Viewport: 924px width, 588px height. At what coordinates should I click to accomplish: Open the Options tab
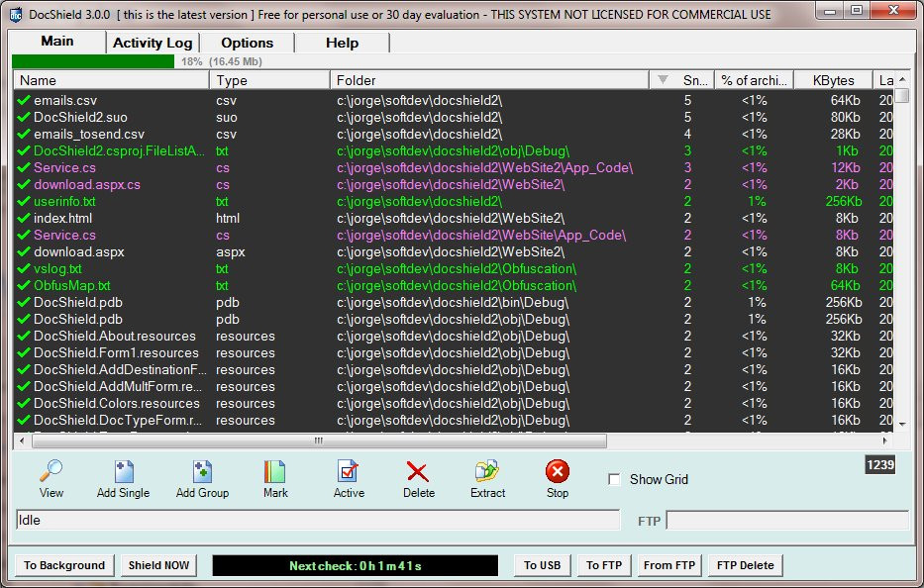247,43
